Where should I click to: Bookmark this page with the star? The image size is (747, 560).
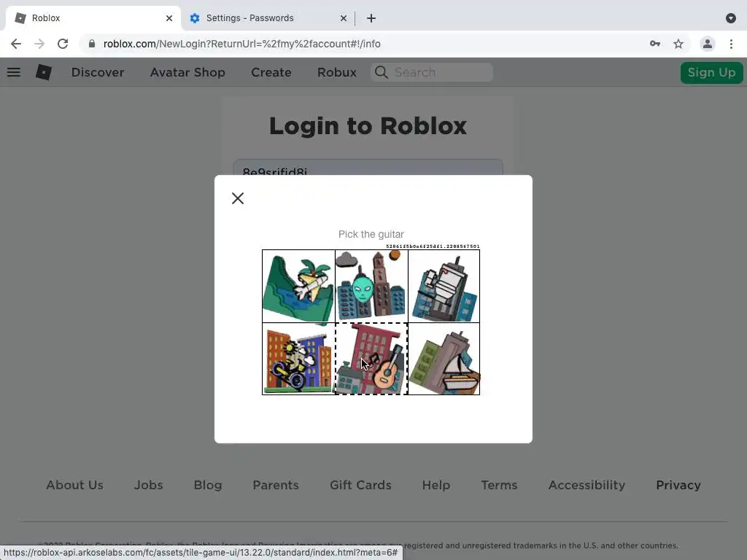point(678,44)
